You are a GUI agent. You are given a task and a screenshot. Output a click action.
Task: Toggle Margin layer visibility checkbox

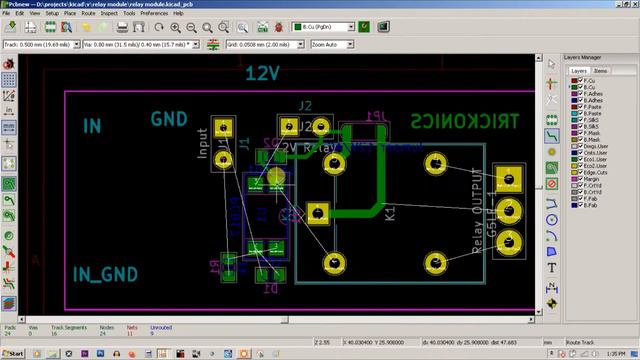580,179
